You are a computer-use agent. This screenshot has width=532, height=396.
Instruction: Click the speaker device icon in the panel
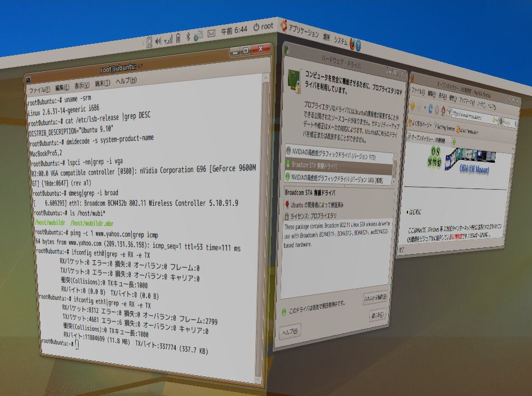149,43
